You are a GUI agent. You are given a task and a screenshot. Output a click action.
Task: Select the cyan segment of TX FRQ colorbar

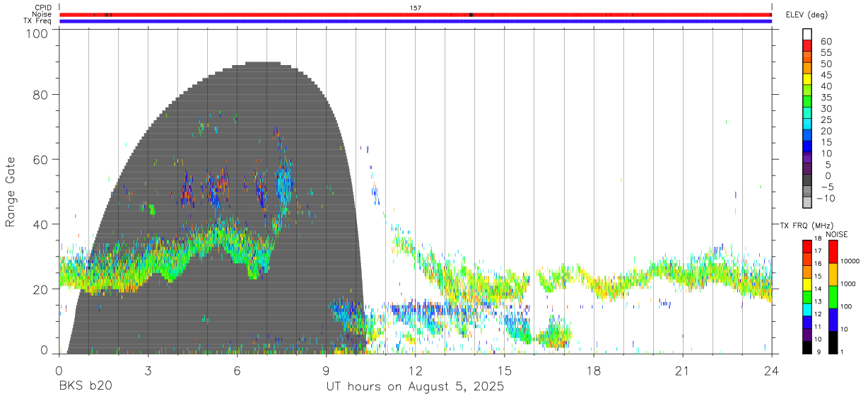[807, 310]
